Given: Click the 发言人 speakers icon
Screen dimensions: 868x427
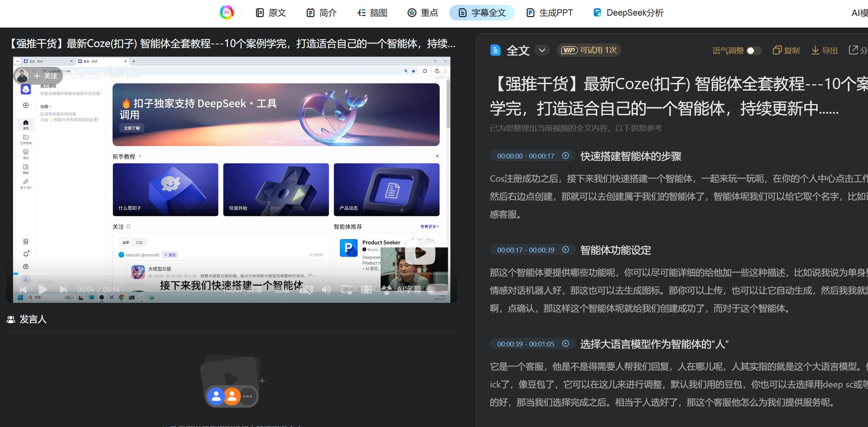Looking at the screenshot, I should [x=11, y=320].
